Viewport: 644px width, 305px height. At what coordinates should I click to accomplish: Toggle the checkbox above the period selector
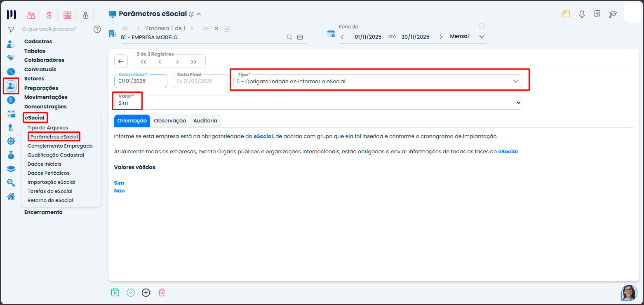pos(482,26)
